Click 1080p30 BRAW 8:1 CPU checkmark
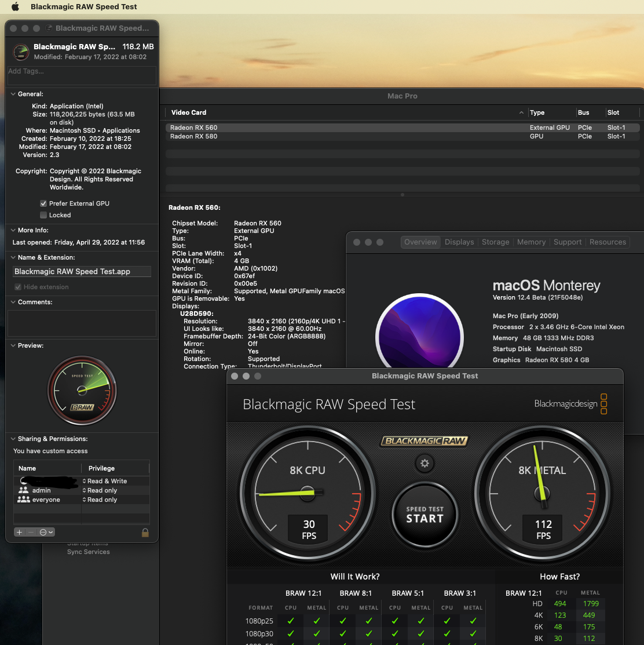The width and height of the screenshot is (644, 645). coord(342,633)
